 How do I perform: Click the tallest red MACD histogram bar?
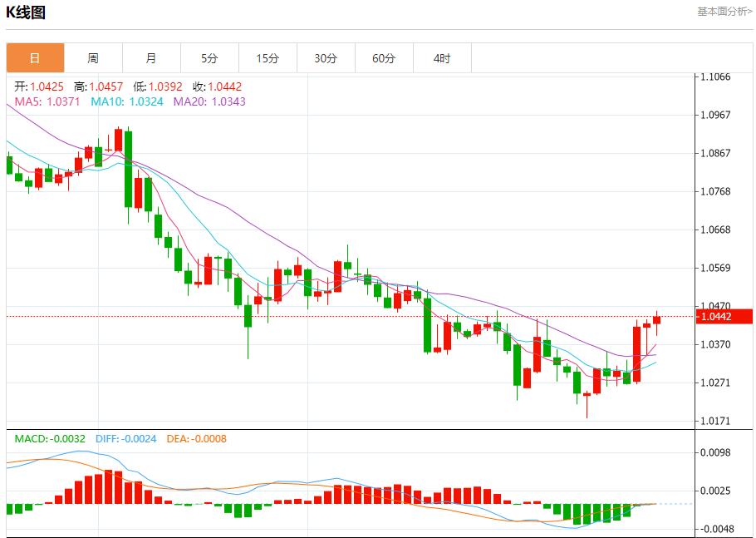tap(108, 488)
